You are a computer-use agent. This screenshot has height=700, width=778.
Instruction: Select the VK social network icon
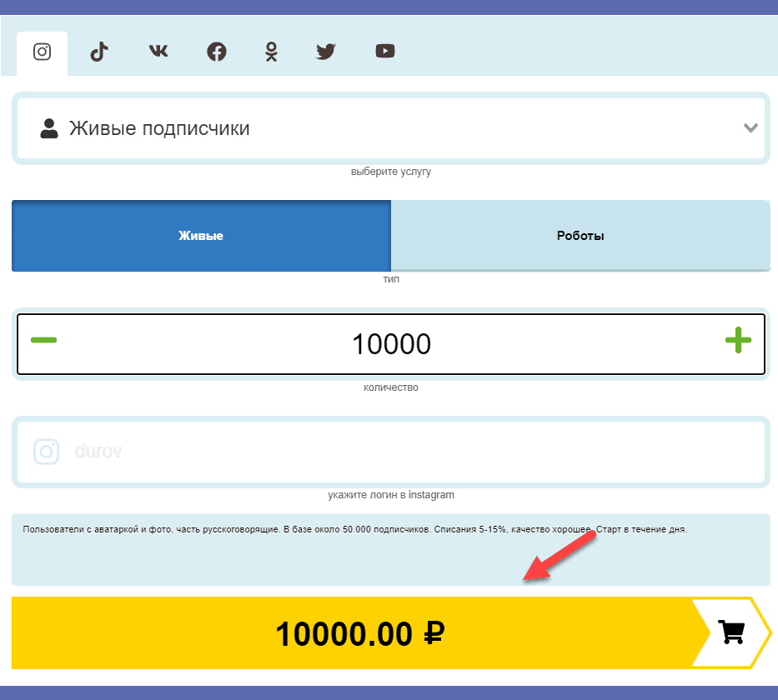pyautogui.click(x=158, y=52)
